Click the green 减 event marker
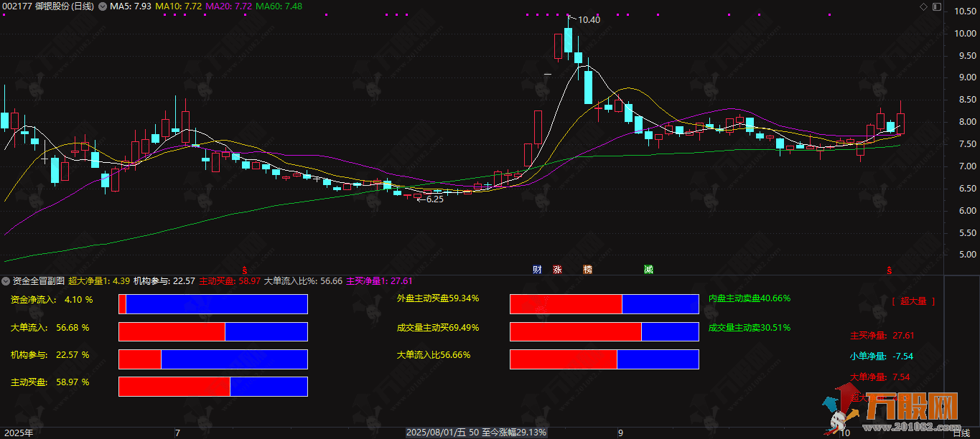 coord(648,270)
